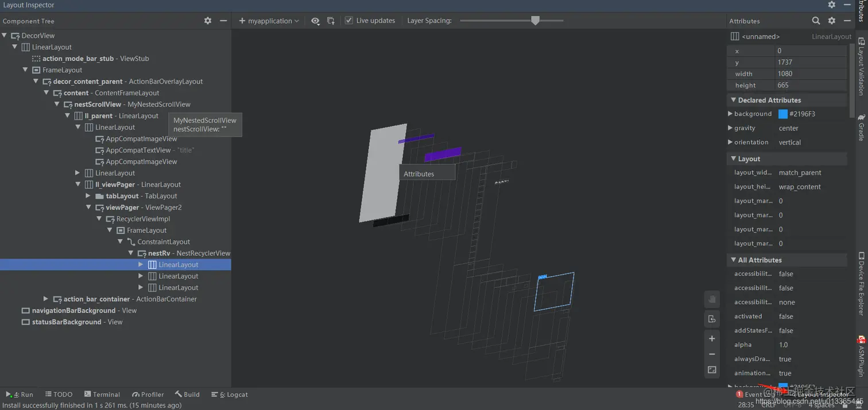Select the RecyclerViewImpl row
868x410 pixels.
point(115,219)
